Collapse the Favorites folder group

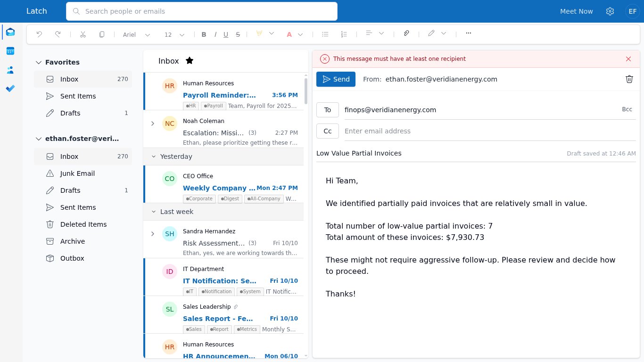(39, 62)
